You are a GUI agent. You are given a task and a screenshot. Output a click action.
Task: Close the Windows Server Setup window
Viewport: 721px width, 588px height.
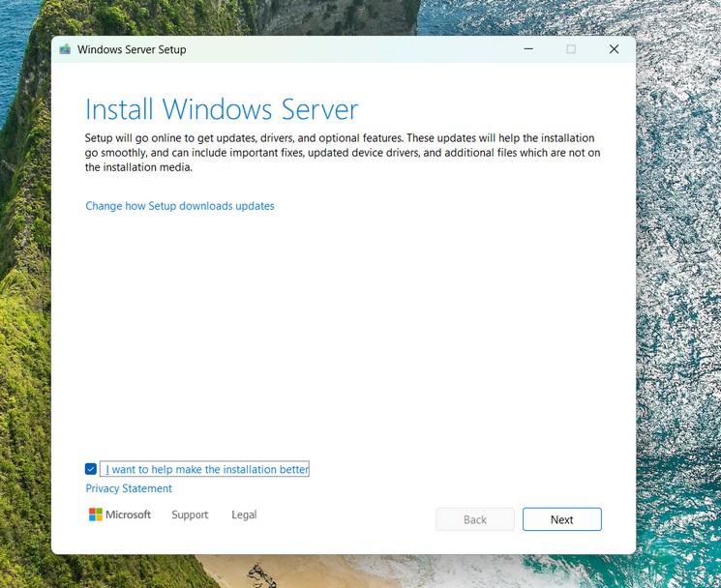click(x=614, y=49)
